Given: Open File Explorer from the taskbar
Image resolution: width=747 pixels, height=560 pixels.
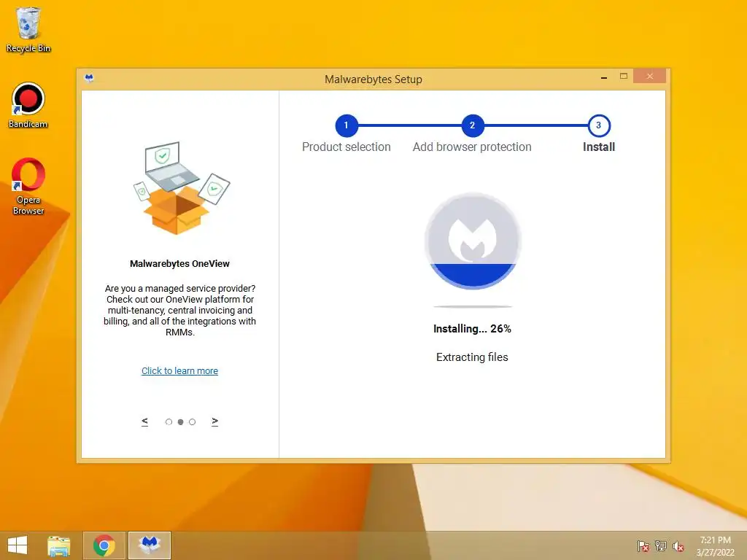Looking at the screenshot, I should (x=58, y=545).
